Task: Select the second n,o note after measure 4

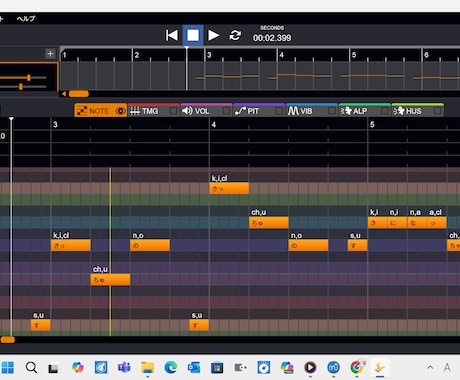Action: coord(308,245)
